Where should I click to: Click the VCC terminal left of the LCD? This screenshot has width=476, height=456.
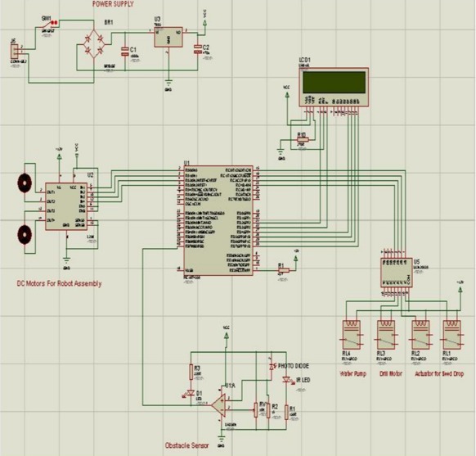click(287, 95)
